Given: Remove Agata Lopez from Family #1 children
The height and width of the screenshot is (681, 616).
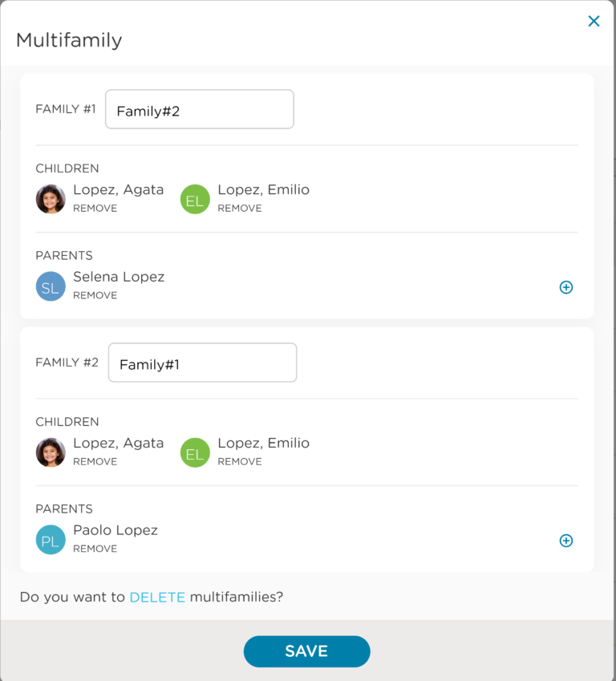Looking at the screenshot, I should click(95, 209).
